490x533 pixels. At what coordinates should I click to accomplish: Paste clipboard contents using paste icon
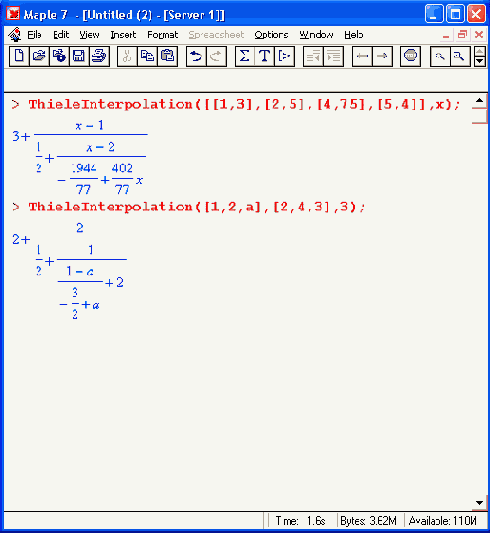(167, 56)
